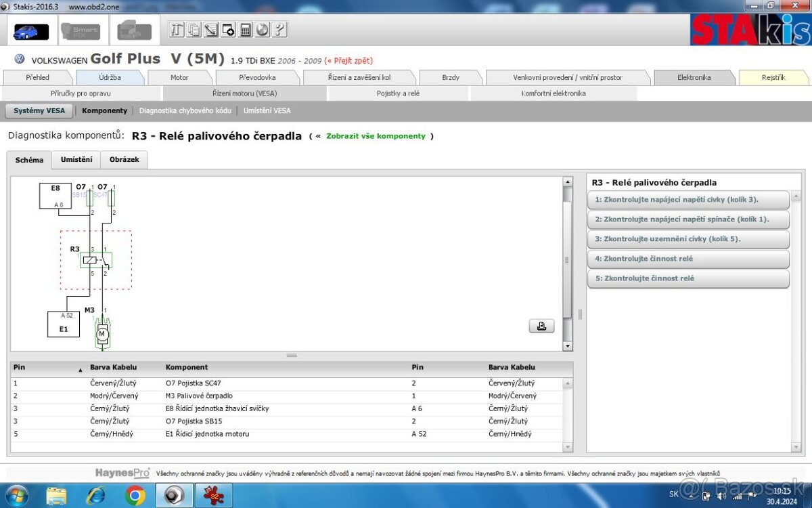This screenshot has height=508, width=812.
Task: Launch Internet Explorer from the taskbar
Action: click(96, 496)
